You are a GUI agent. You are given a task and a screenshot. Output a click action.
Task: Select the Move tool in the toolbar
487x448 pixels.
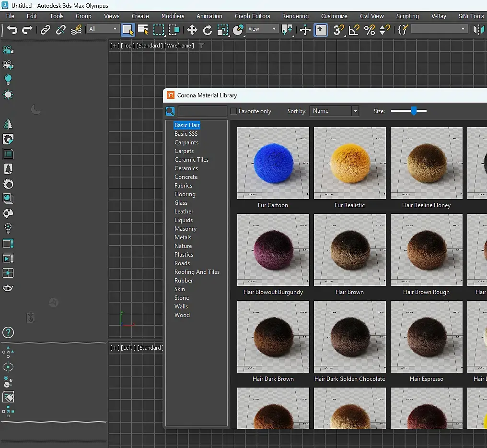(192, 30)
